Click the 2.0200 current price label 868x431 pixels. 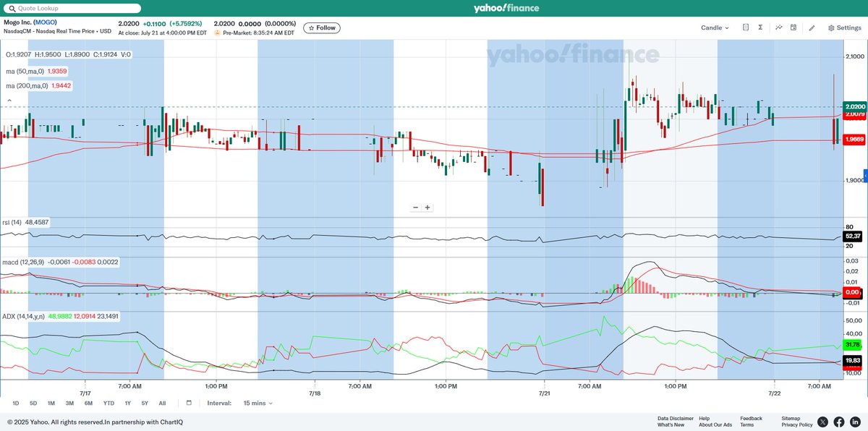tap(854, 106)
